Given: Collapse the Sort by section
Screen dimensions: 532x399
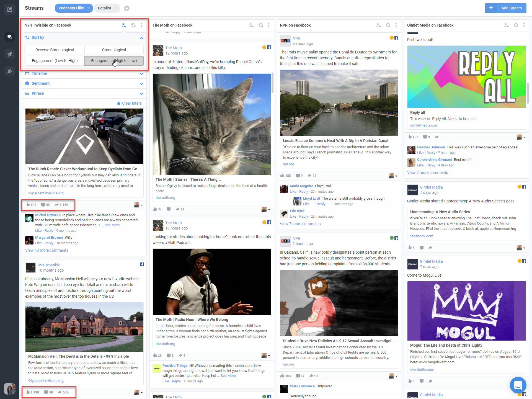Looking at the screenshot, I should [141, 38].
